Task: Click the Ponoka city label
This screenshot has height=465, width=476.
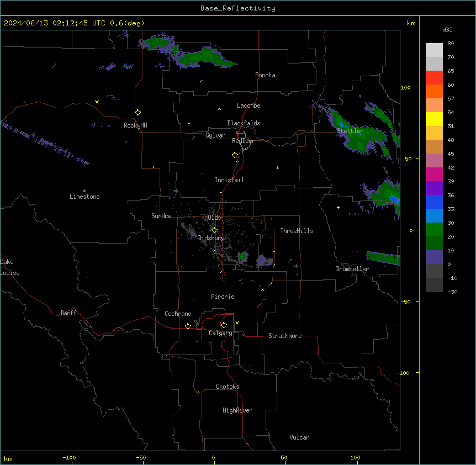Action: pos(265,75)
